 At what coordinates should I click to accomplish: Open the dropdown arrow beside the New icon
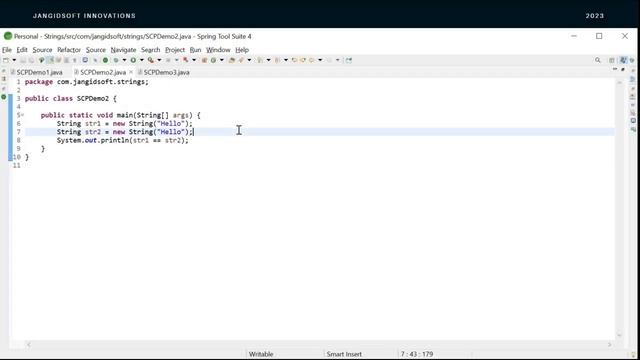coord(14,60)
